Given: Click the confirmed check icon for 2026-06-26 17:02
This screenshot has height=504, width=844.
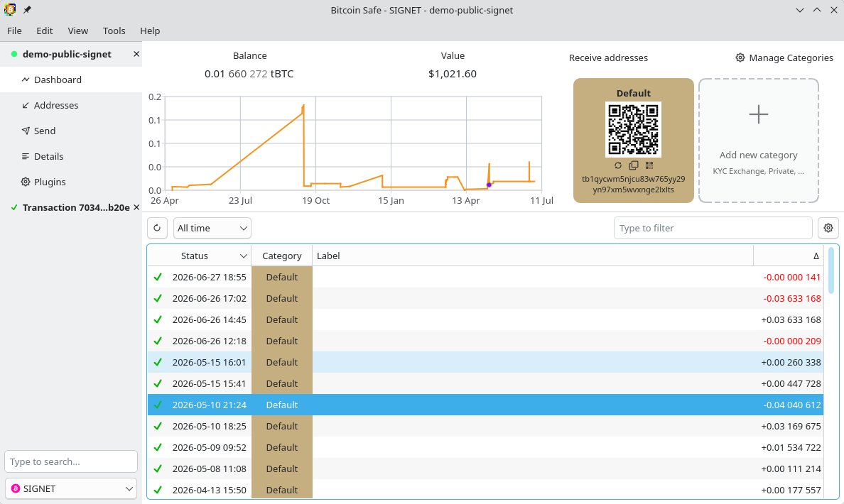Looking at the screenshot, I should click(158, 299).
